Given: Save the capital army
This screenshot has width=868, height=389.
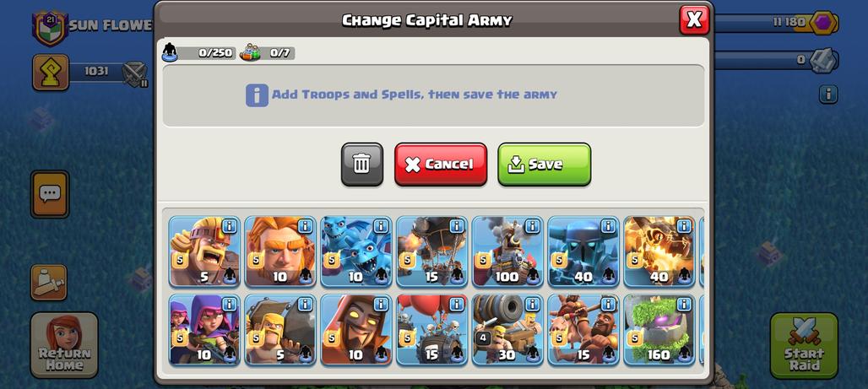Looking at the screenshot, I should (544, 165).
